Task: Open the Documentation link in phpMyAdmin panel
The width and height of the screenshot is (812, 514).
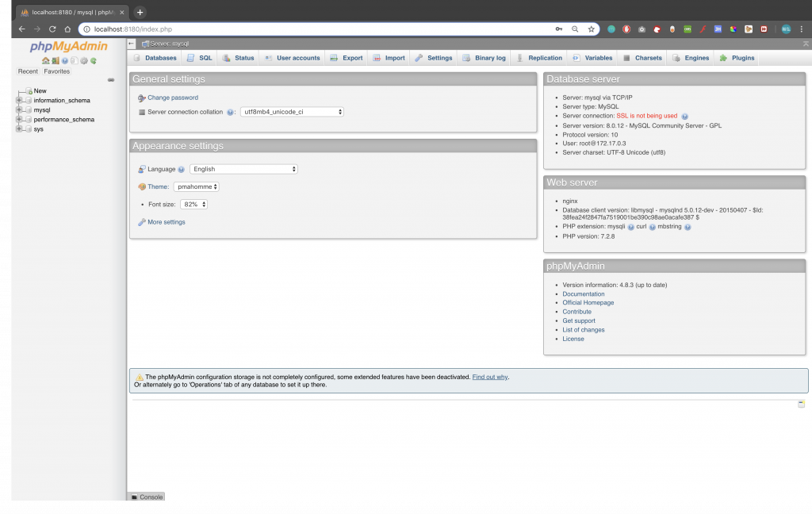Action: click(x=584, y=294)
